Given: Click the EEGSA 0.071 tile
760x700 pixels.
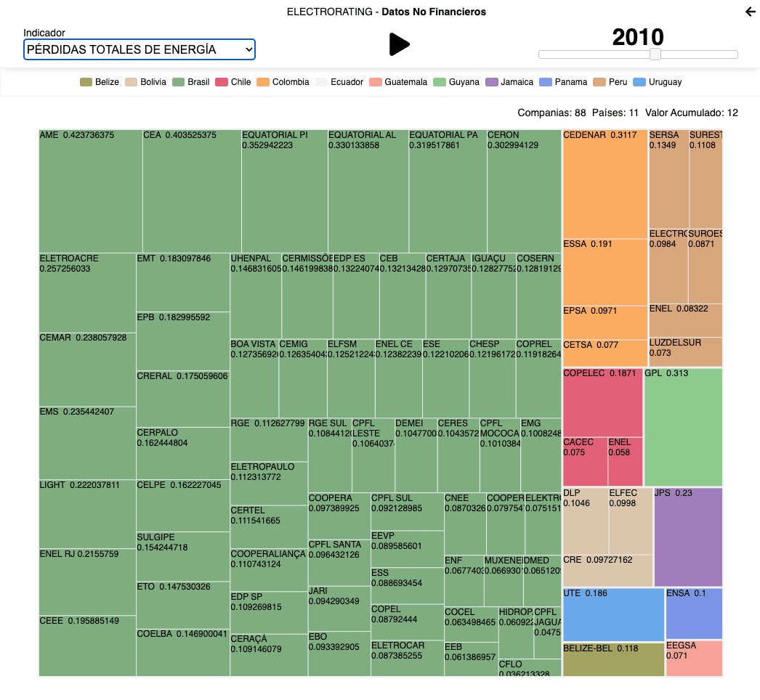Looking at the screenshot, I should [694, 659].
